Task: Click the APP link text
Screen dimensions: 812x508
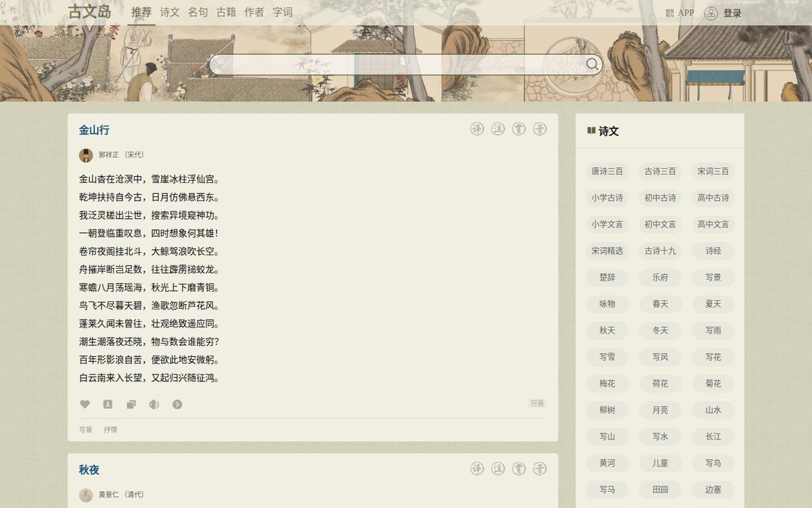Action: pyautogui.click(x=685, y=13)
